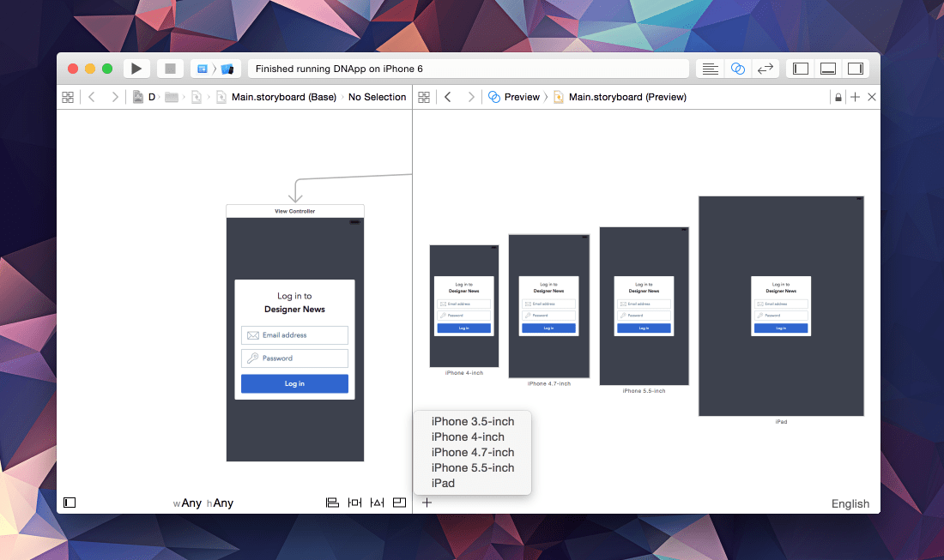Stop the running app

pos(171,69)
